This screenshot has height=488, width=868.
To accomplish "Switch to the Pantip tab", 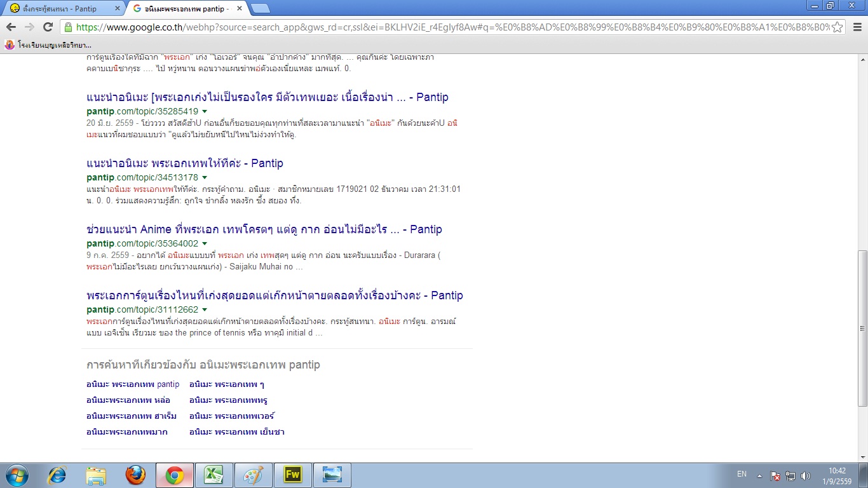I will coord(64,9).
